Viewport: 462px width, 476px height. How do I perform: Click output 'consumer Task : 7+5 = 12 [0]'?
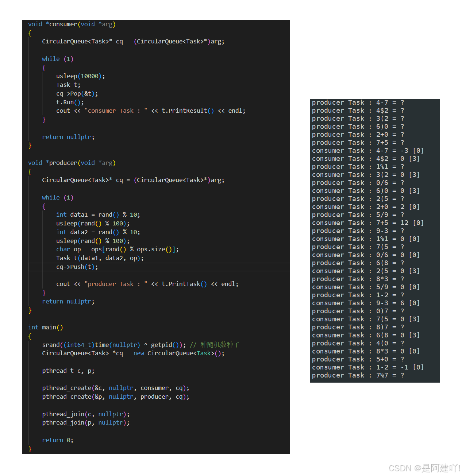point(368,223)
